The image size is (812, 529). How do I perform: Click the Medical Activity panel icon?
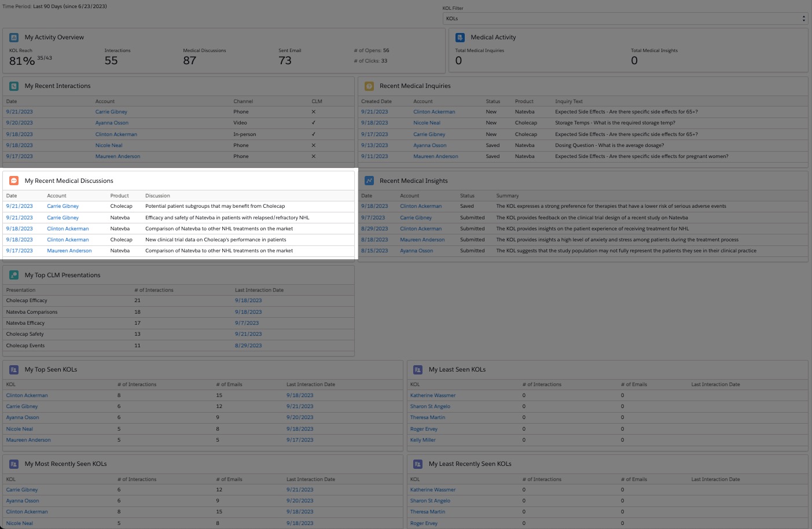(x=460, y=38)
